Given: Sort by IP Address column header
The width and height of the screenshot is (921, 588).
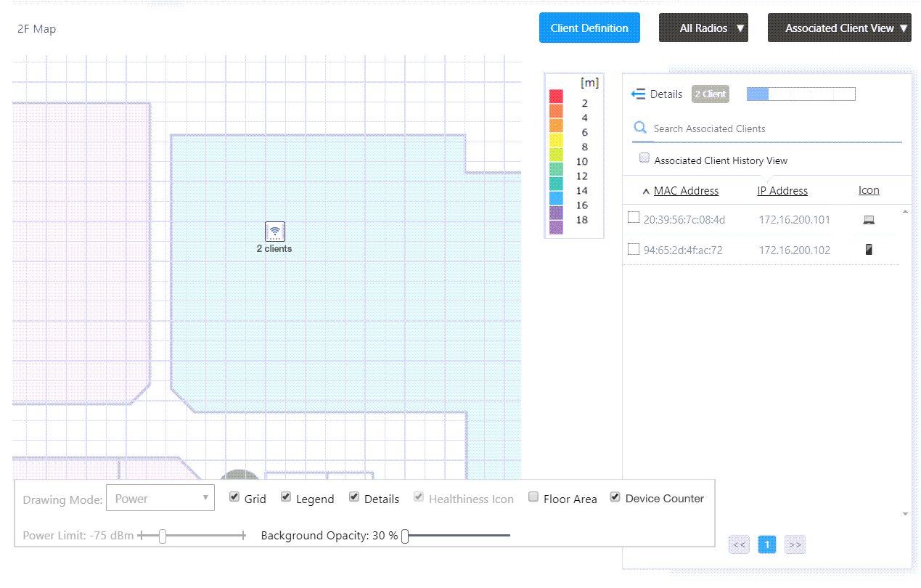Looking at the screenshot, I should click(x=782, y=191).
